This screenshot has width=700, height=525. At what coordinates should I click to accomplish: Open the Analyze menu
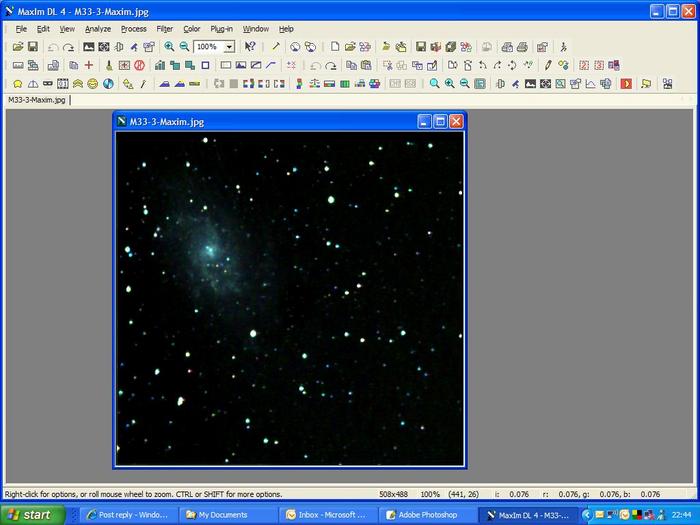click(x=98, y=29)
